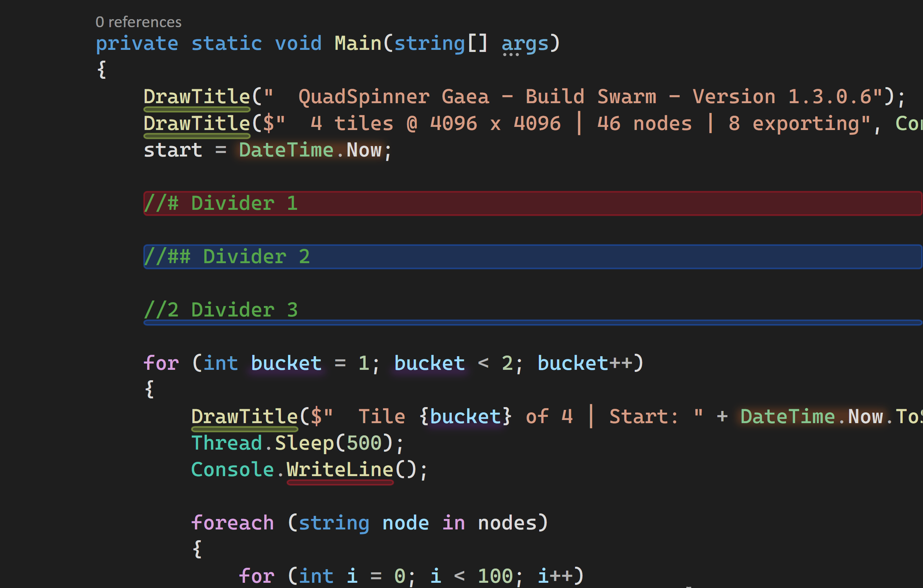Click the 'nodes' collection in foreach
This screenshot has height=588, width=923.
pos(507,523)
